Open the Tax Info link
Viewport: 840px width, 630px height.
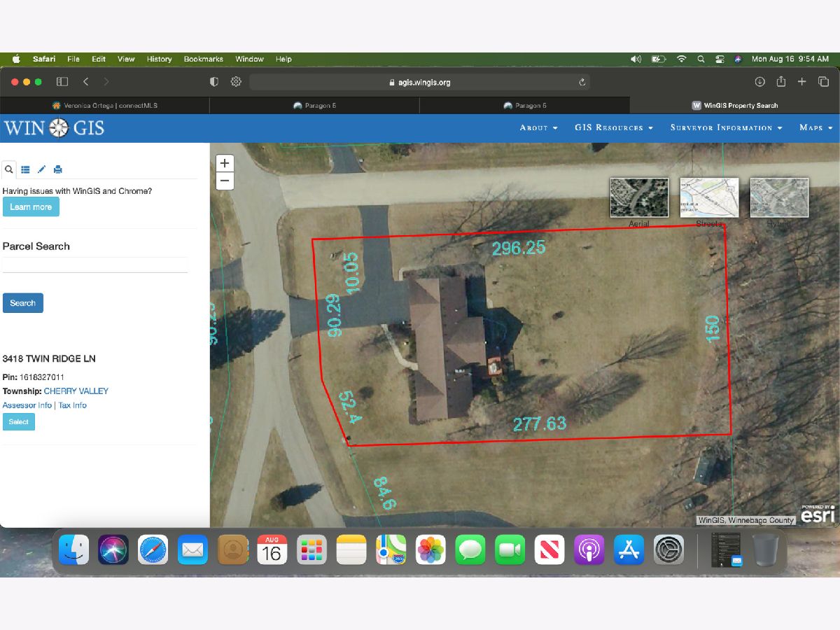click(x=73, y=405)
